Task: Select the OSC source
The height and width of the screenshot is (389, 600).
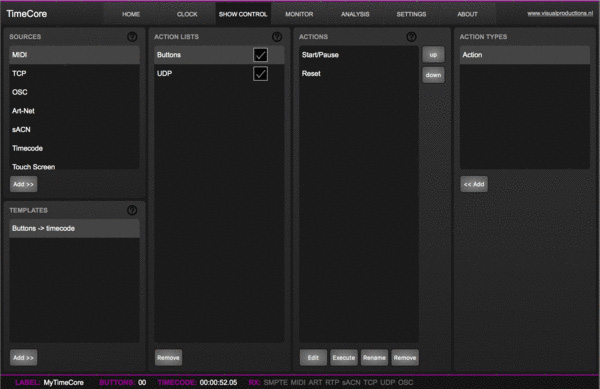Action: pyautogui.click(x=74, y=92)
